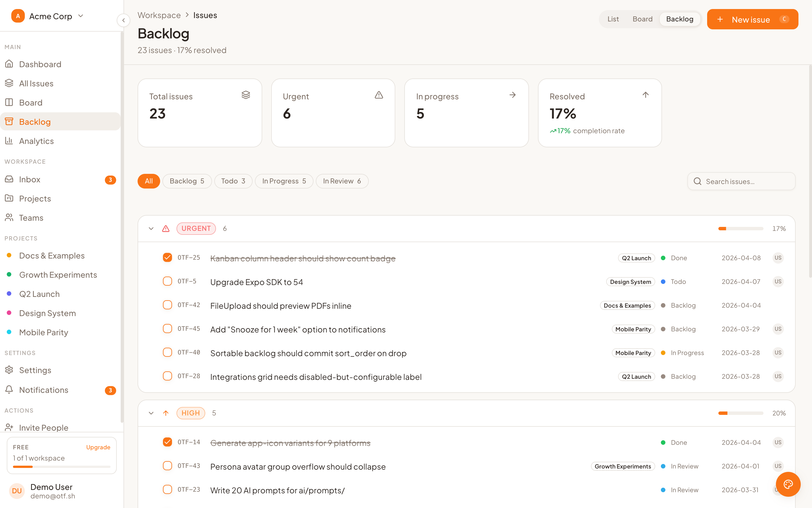Screen dimensions: 812x508
Task: Filter by In Review 6 pill
Action: tap(342, 181)
